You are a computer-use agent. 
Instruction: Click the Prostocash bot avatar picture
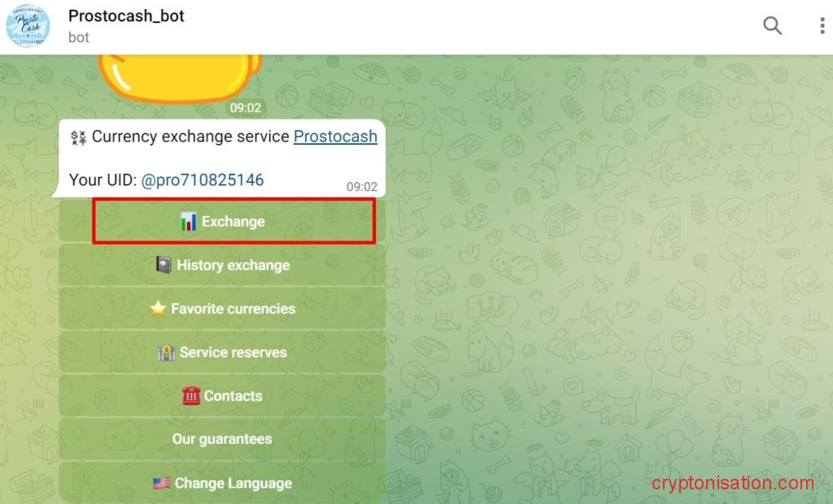click(28, 26)
